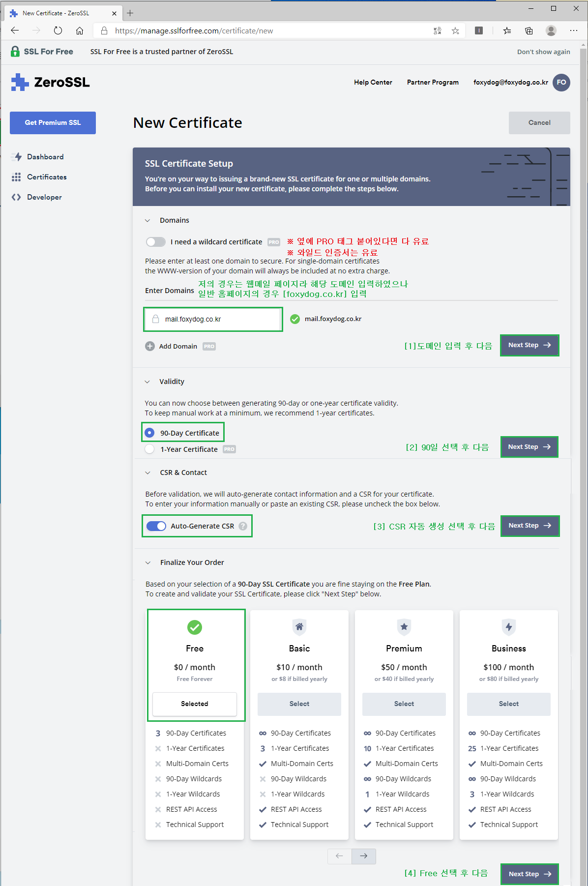The image size is (588, 886).
Task: Click the Don't show again link
Action: (x=543, y=52)
